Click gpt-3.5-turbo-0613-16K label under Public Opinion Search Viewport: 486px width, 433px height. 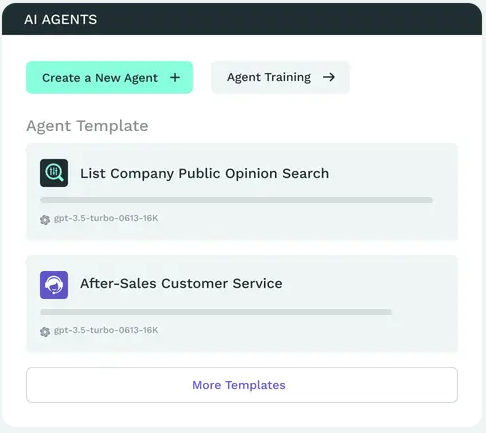pos(106,218)
